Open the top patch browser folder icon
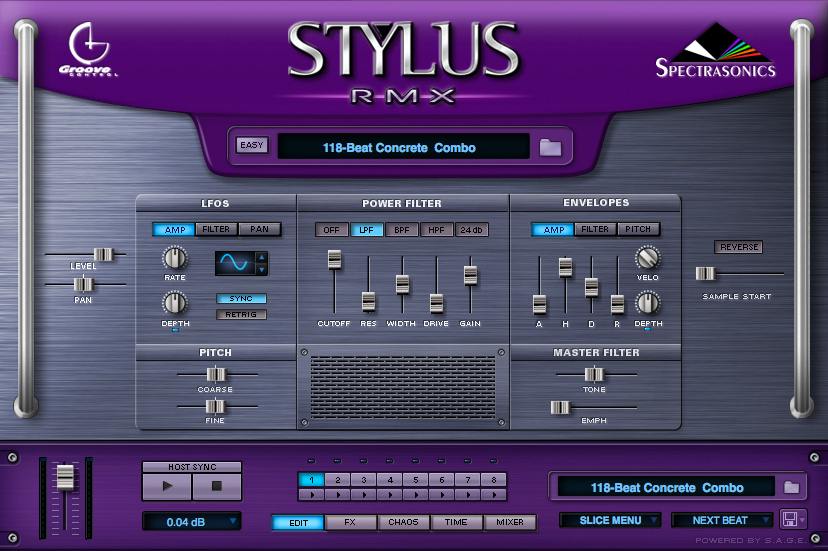The height and width of the screenshot is (551, 828). tap(550, 147)
